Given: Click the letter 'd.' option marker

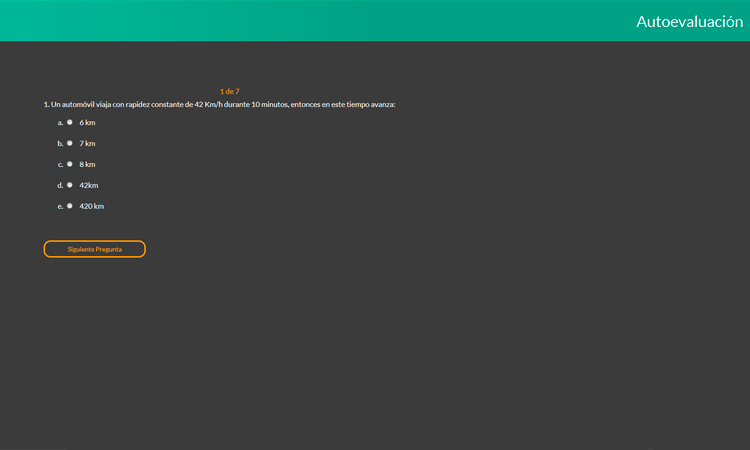Looking at the screenshot, I should 60,186.
